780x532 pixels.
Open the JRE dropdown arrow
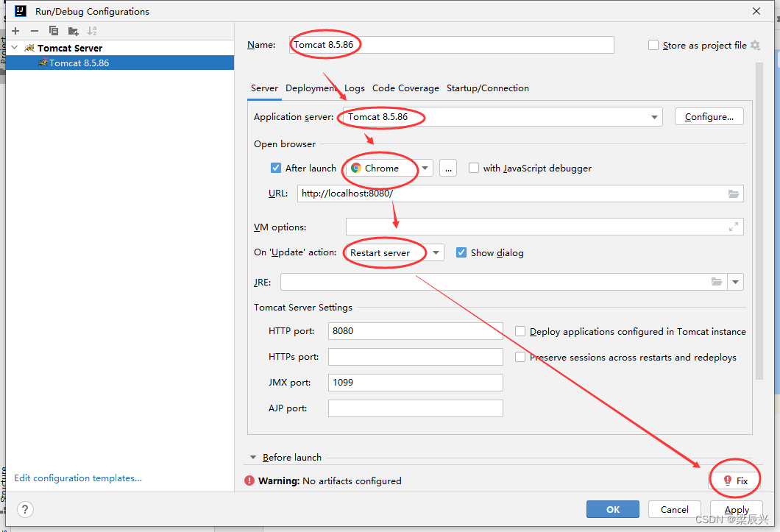pos(735,282)
